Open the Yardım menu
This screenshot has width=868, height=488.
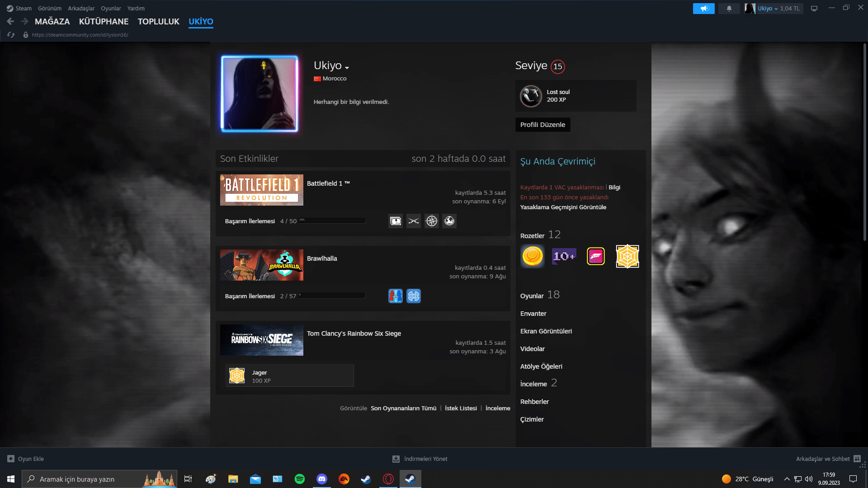(136, 9)
